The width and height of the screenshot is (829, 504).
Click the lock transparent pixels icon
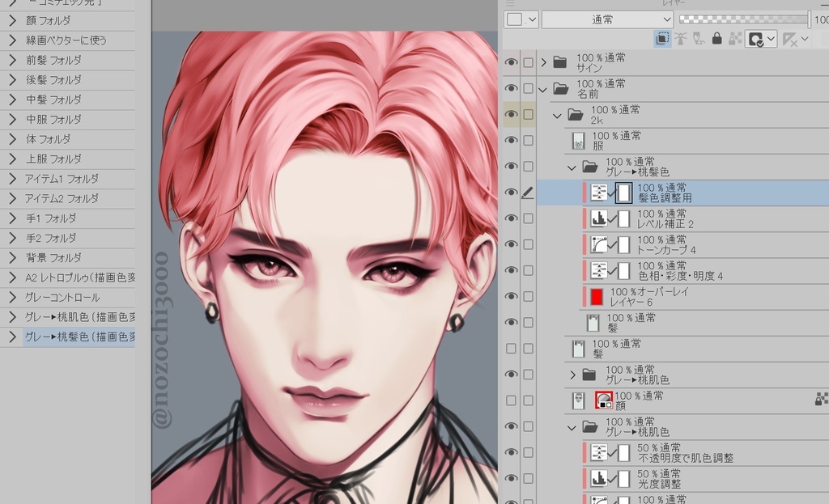[x=735, y=39]
